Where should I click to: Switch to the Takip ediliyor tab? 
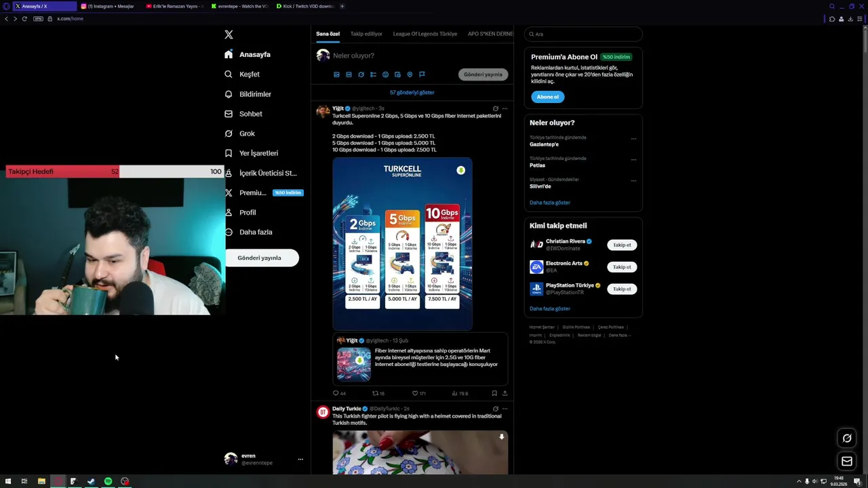[x=366, y=34]
